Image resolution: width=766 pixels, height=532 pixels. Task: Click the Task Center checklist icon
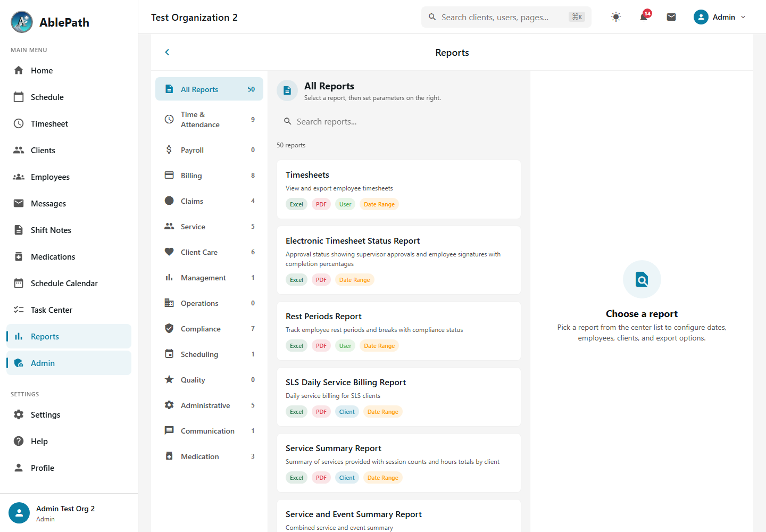point(19,310)
